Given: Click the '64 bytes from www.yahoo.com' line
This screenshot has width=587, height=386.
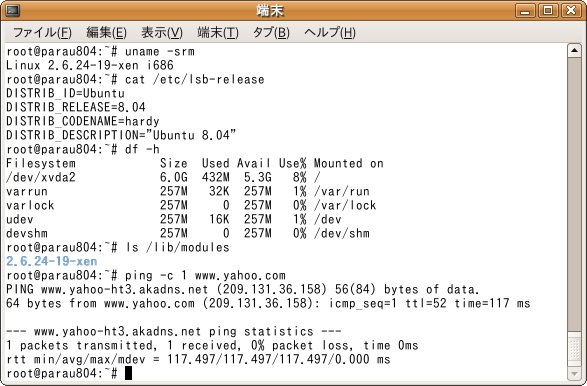Looking at the screenshot, I should click(268, 303).
